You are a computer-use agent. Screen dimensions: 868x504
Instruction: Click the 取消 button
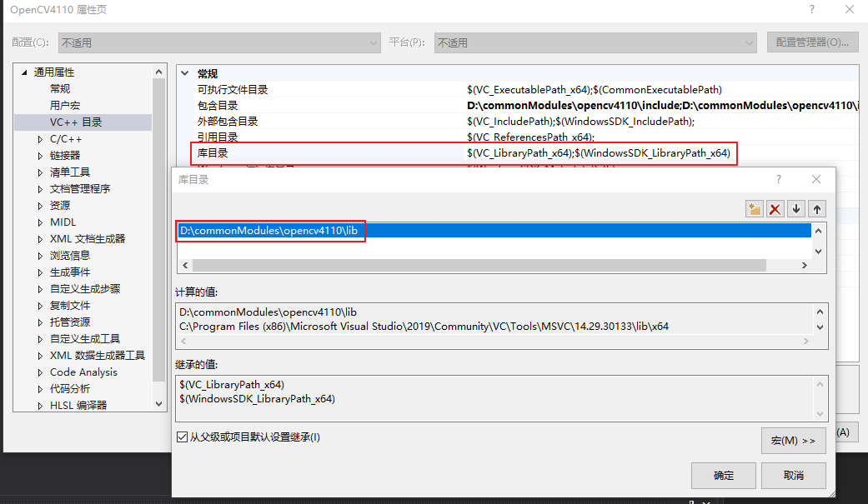tap(793, 475)
